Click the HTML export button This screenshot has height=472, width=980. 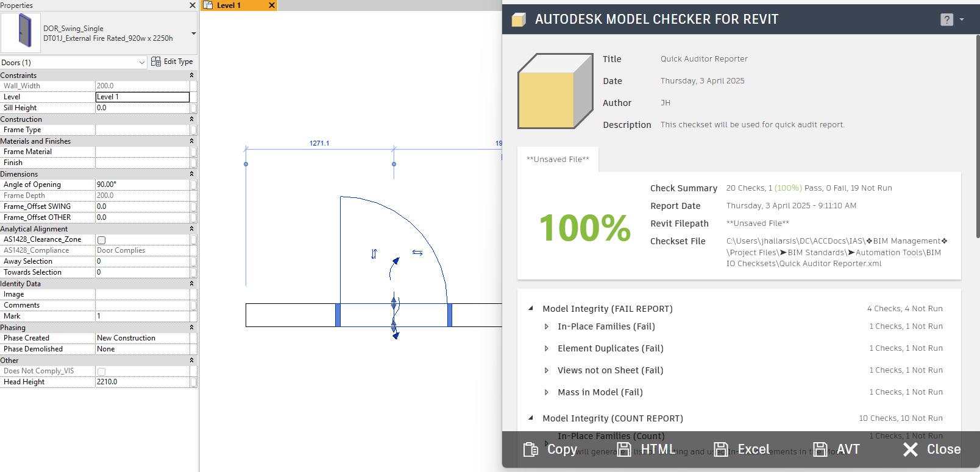click(x=646, y=449)
